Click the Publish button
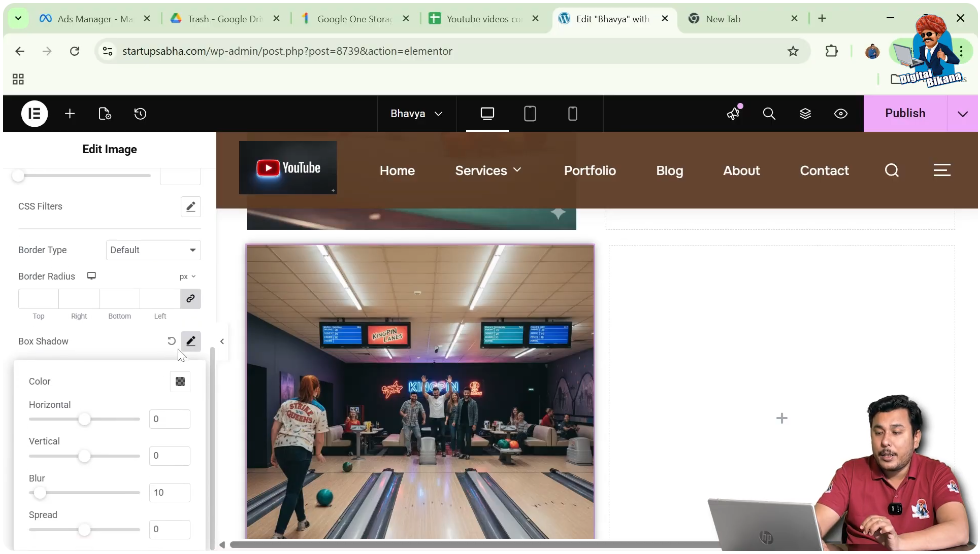 (x=904, y=114)
